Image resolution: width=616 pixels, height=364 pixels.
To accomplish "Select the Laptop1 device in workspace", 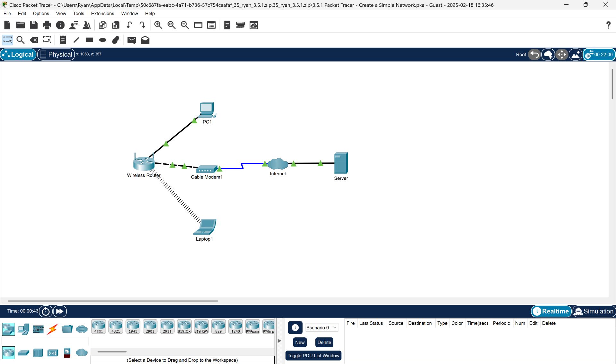I will click(x=205, y=227).
